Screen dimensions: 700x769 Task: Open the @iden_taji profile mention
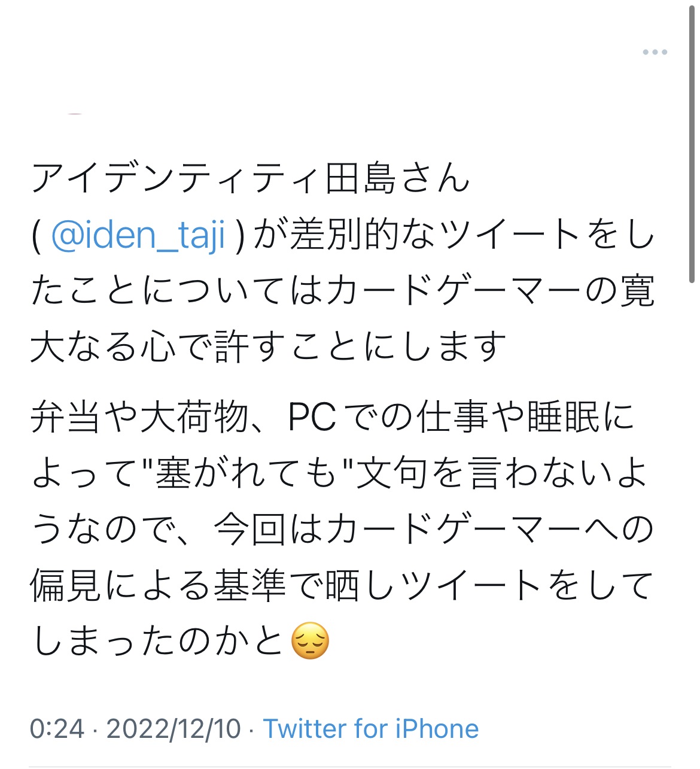(x=138, y=235)
